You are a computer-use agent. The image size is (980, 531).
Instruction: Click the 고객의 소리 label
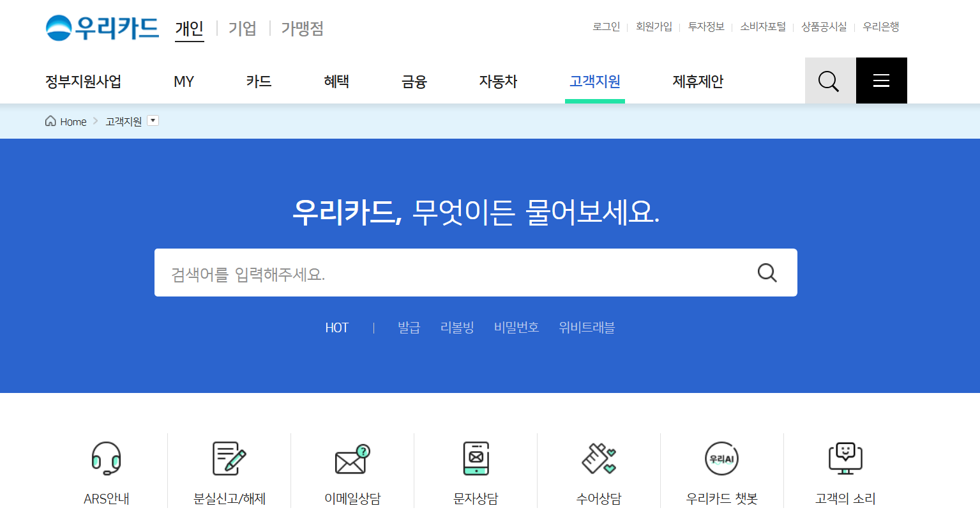[845, 499]
